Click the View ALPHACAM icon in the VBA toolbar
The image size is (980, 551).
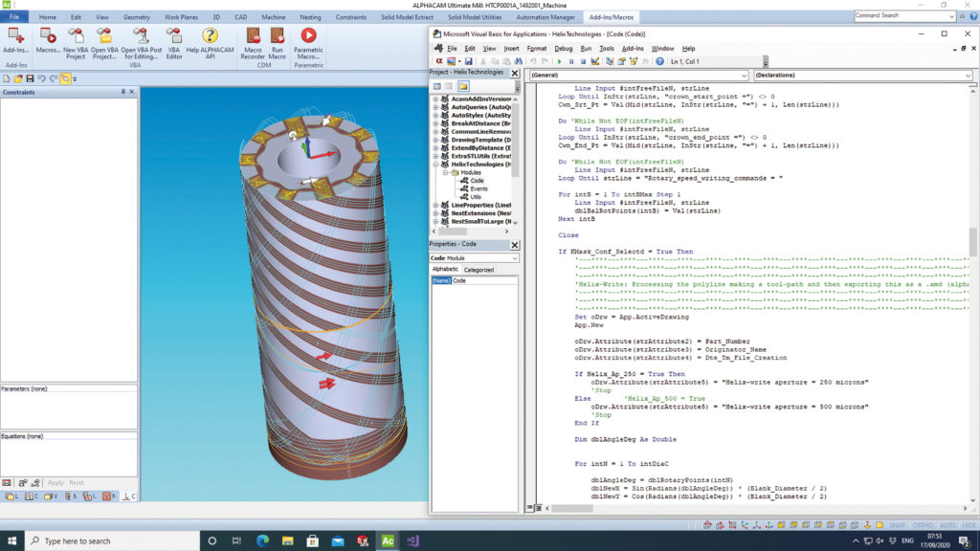coord(439,61)
